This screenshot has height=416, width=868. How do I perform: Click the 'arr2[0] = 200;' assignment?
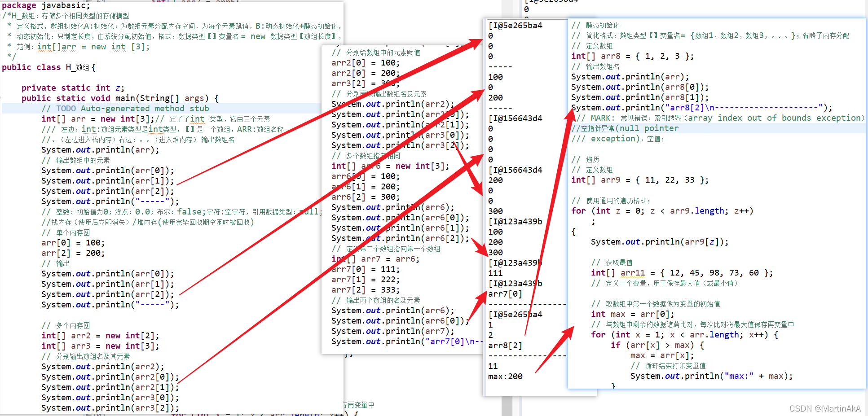pyautogui.click(x=366, y=73)
